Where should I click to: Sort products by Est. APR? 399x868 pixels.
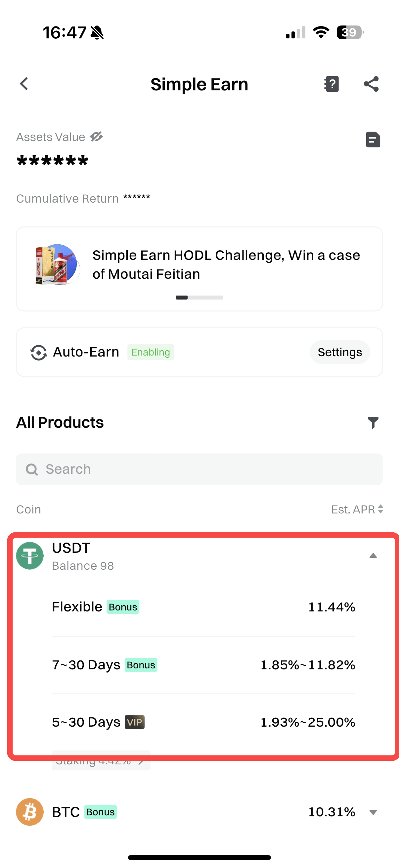pos(357,509)
